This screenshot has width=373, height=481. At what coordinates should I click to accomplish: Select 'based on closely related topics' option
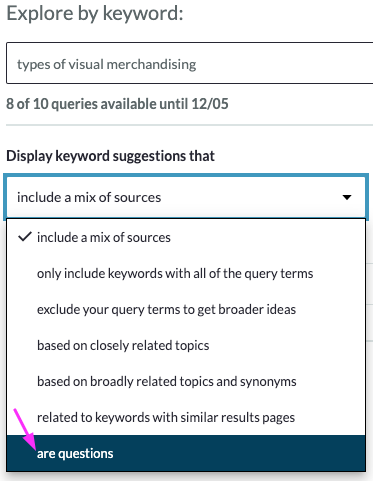click(x=186, y=345)
